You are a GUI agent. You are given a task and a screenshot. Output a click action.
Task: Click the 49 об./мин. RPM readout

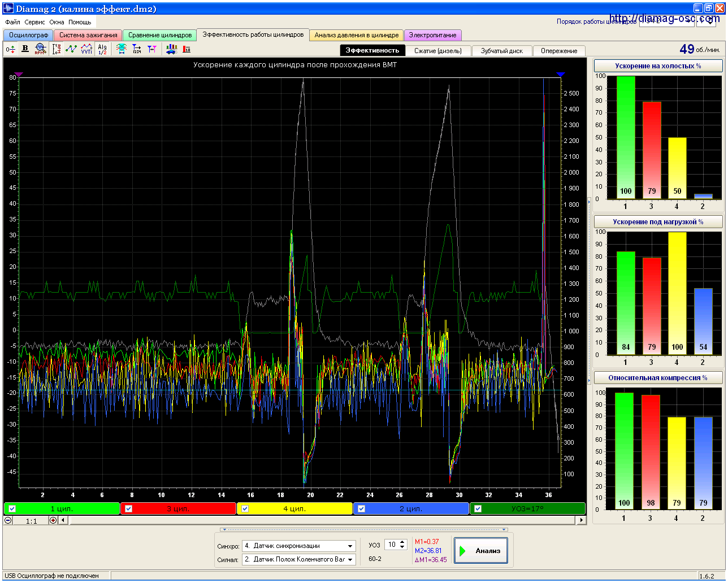click(x=700, y=50)
